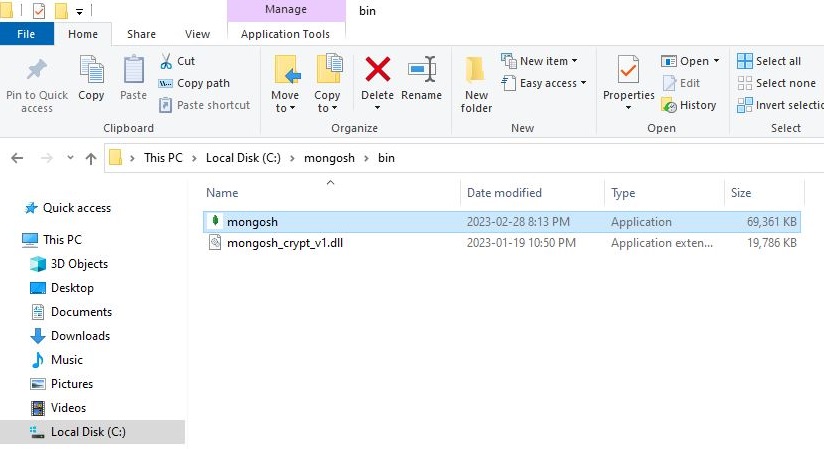Image resolution: width=824 pixels, height=449 pixels.
Task: Expand the chevron after mongosh in the address bar
Action: coord(366,158)
